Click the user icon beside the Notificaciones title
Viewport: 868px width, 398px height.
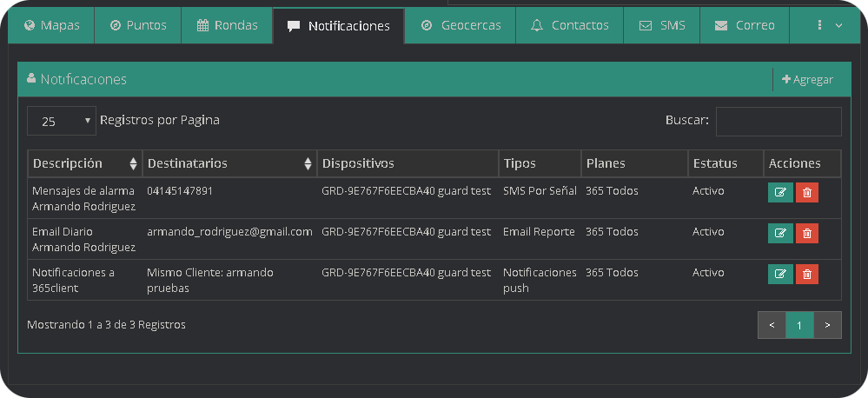coord(31,78)
